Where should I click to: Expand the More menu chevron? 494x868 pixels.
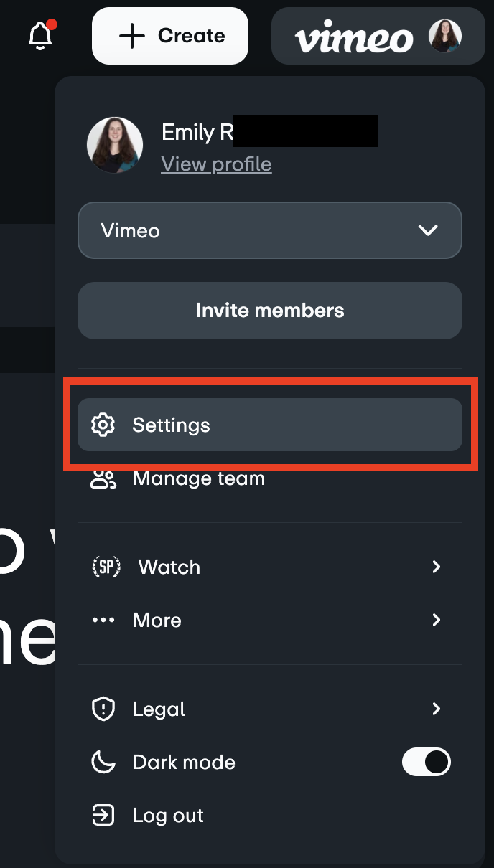point(437,620)
